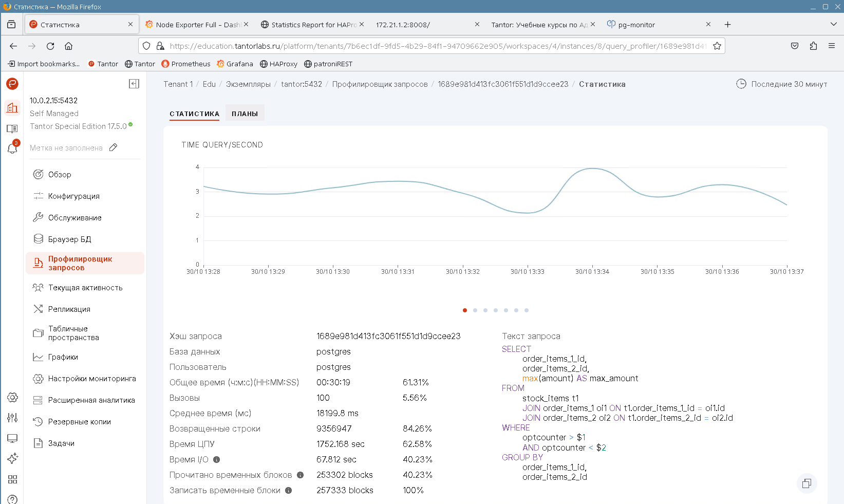Viewport: 844px width, 504px height.
Task: Select the second chart carousel dot
Action: click(475, 310)
